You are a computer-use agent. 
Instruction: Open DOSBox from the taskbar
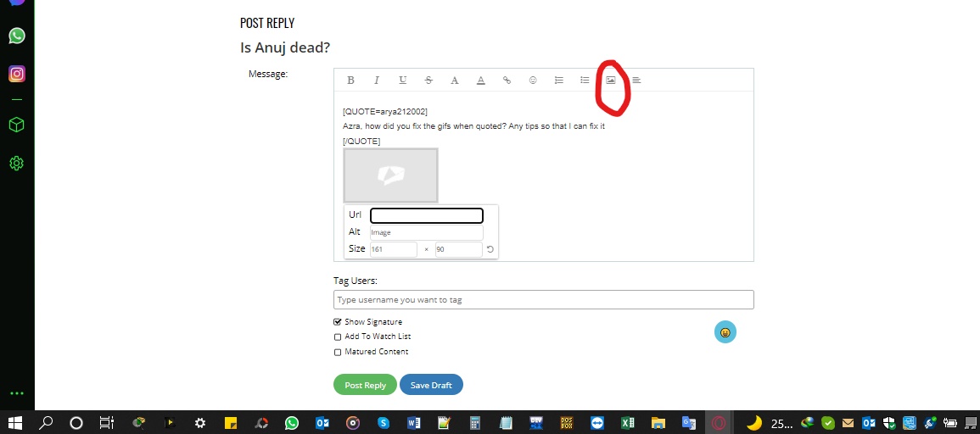coord(566,423)
